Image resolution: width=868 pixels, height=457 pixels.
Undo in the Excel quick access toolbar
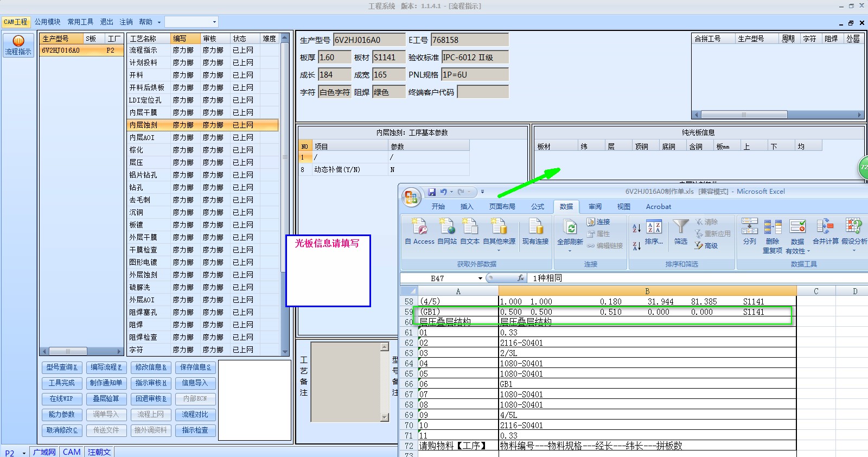pyautogui.click(x=443, y=192)
